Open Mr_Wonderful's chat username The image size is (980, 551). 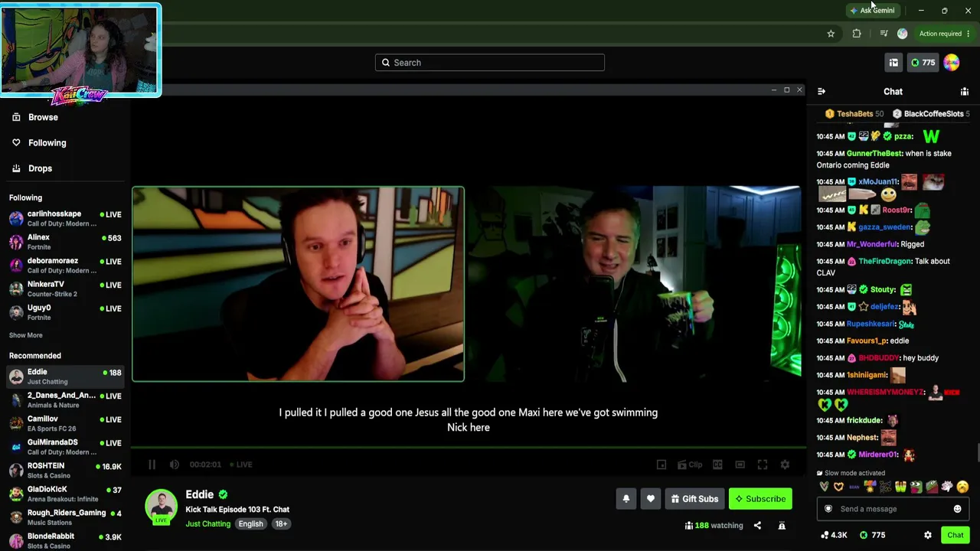pyautogui.click(x=872, y=245)
